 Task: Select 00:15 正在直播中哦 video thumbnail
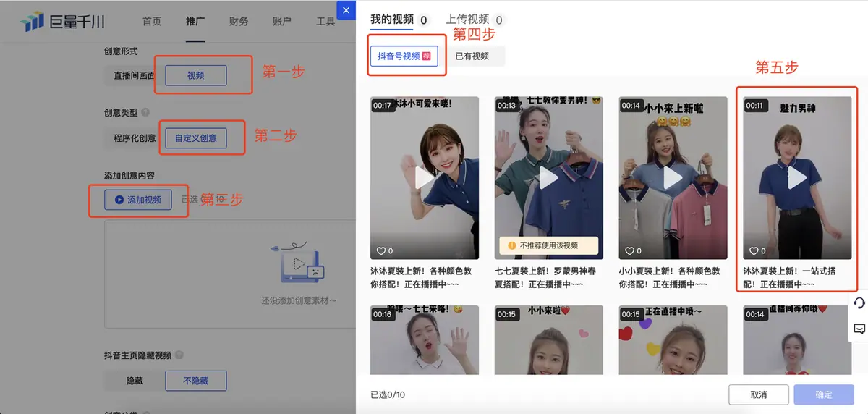point(673,339)
